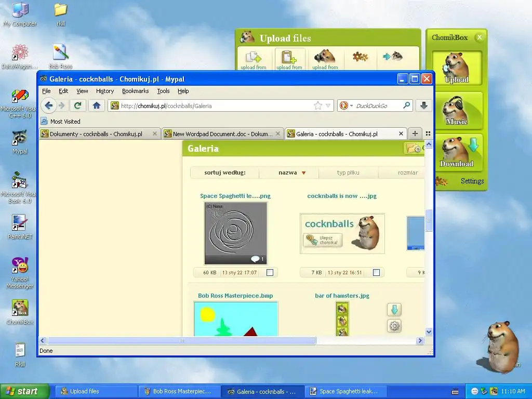Open bar of hamsters.jpg link
532x399 pixels.
click(x=342, y=296)
